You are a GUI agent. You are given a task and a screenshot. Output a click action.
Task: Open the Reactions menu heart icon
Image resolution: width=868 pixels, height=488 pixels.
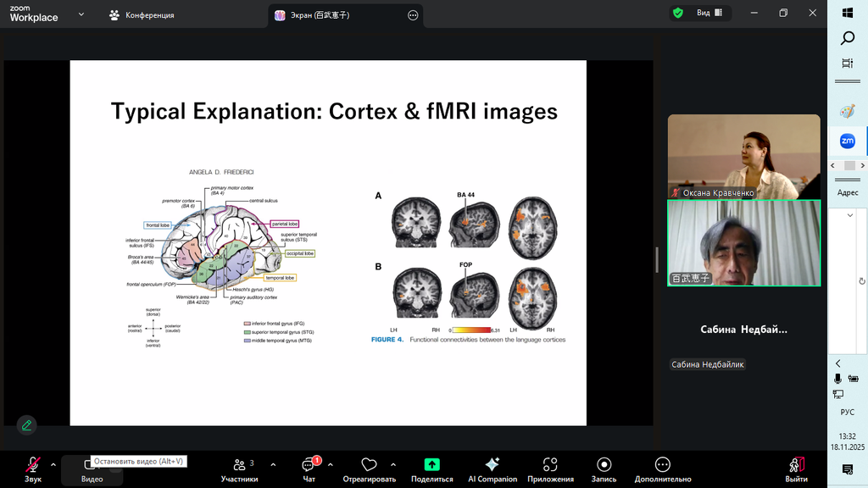[x=369, y=465]
